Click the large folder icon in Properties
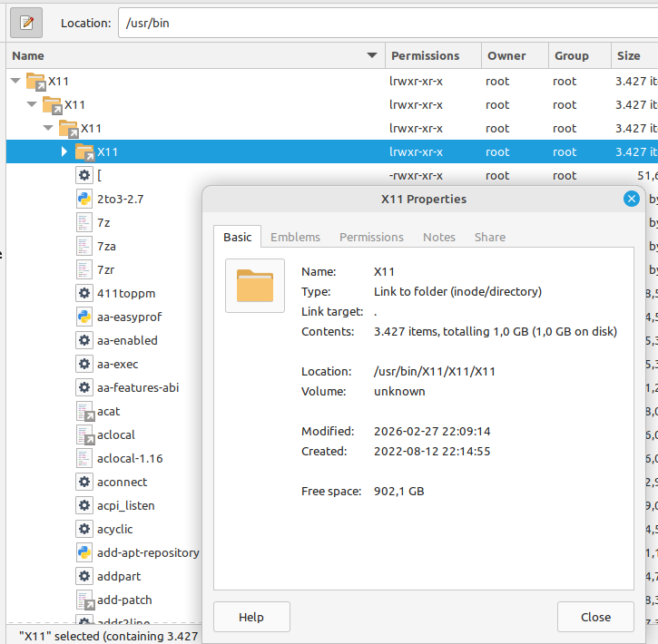The width and height of the screenshot is (658, 644). pyautogui.click(x=254, y=286)
